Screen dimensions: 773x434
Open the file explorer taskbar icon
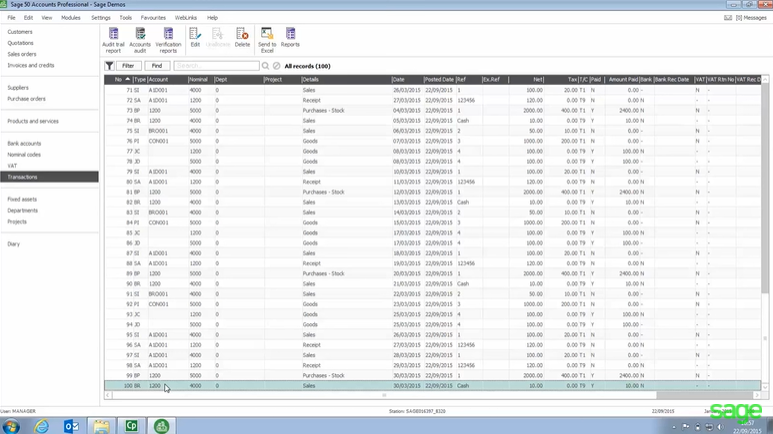tap(101, 426)
